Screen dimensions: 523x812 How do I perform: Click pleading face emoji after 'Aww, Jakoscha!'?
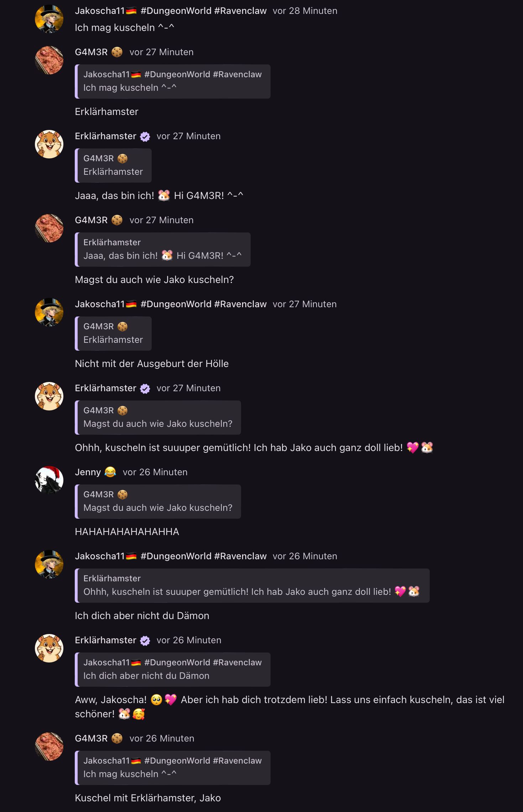pyautogui.click(x=156, y=700)
